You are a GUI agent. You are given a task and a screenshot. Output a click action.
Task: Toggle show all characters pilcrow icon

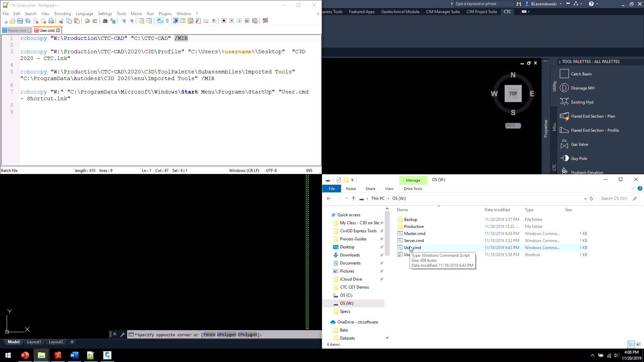coord(167,21)
